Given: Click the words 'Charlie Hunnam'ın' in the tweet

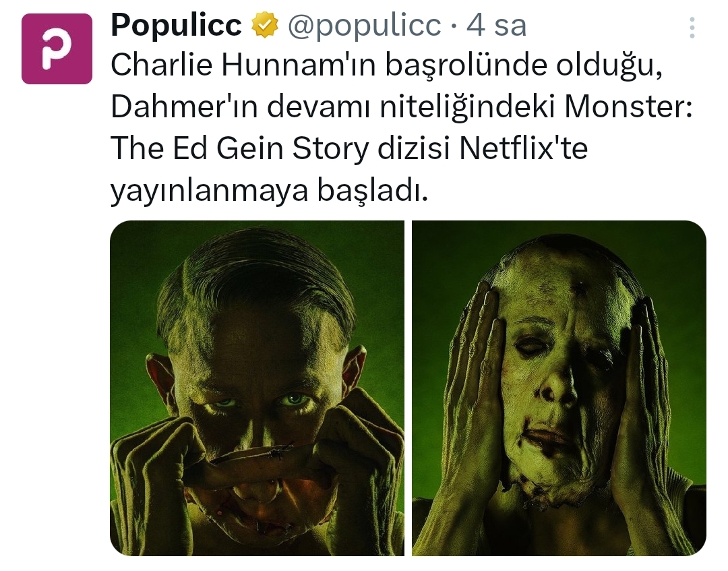Looking at the screenshot, I should click(243, 65).
